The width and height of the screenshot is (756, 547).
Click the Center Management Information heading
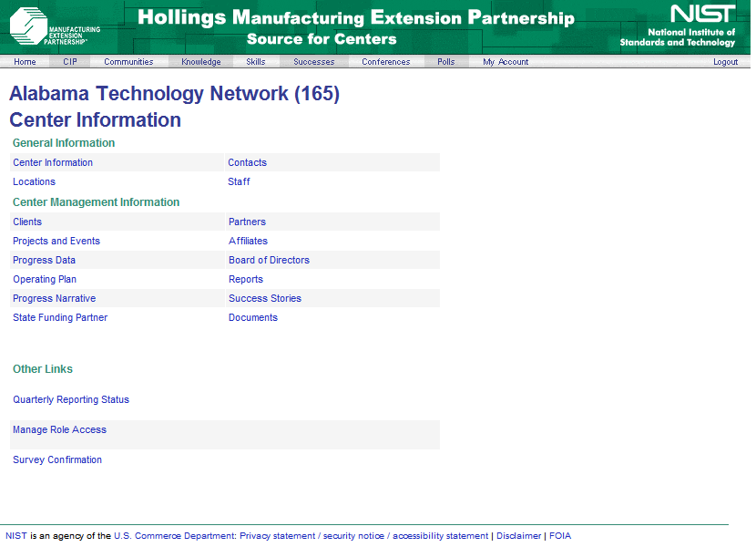pyautogui.click(x=96, y=202)
